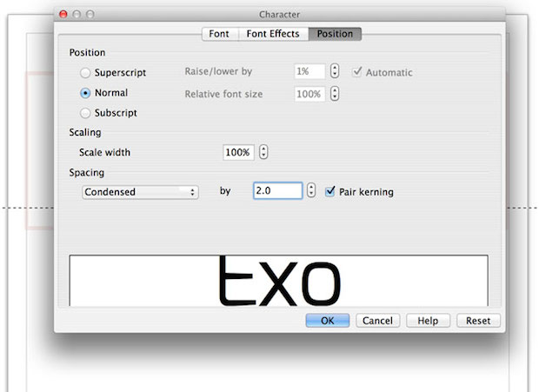Select the Subscript radio button

[85, 113]
